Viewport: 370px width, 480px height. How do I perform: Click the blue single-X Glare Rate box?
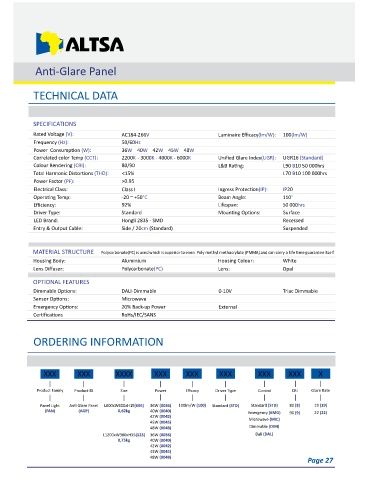coord(320,374)
